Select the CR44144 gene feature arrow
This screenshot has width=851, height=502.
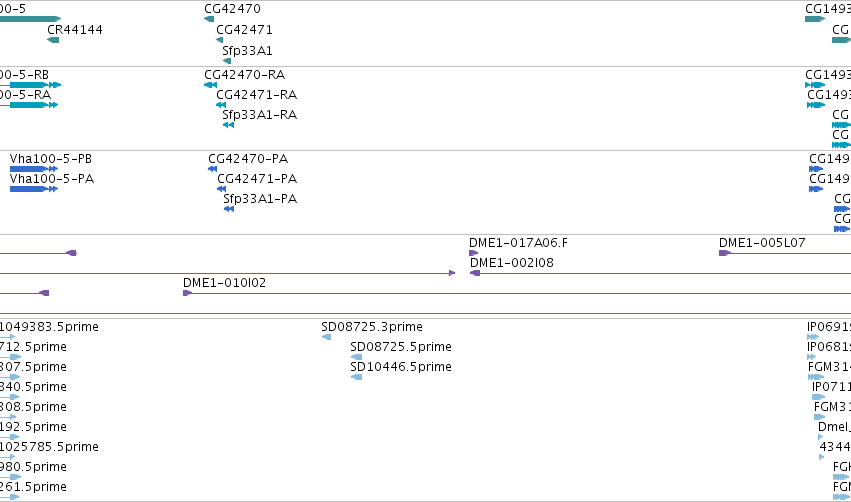click(x=53, y=40)
